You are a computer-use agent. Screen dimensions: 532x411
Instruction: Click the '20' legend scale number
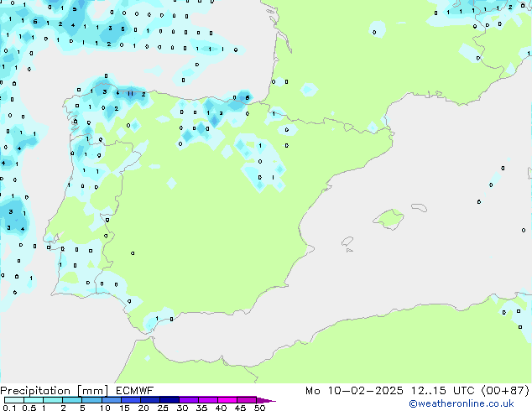143,408
